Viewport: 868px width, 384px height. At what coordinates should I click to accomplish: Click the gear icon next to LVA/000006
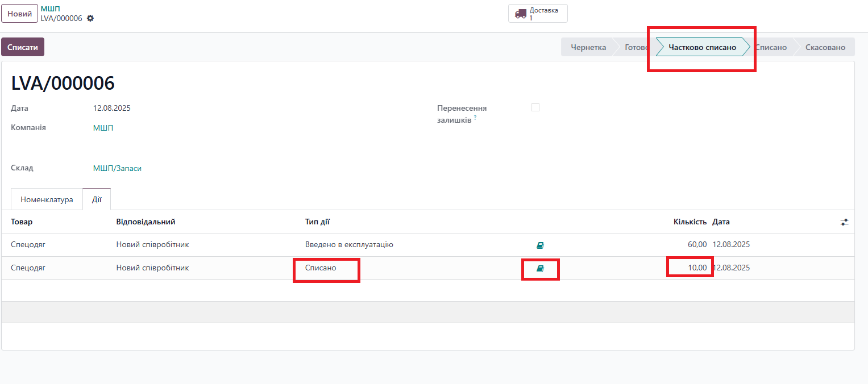pos(90,18)
